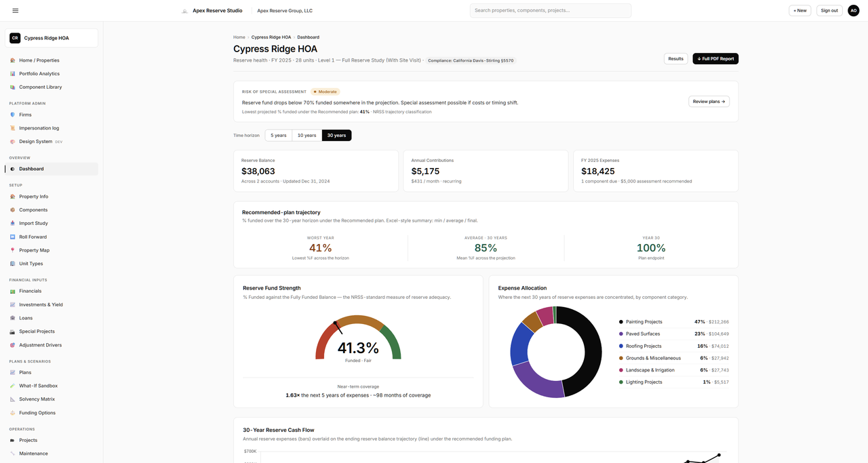Open Solvency Matrix in the sidebar
The image size is (868, 463).
coord(52,399)
